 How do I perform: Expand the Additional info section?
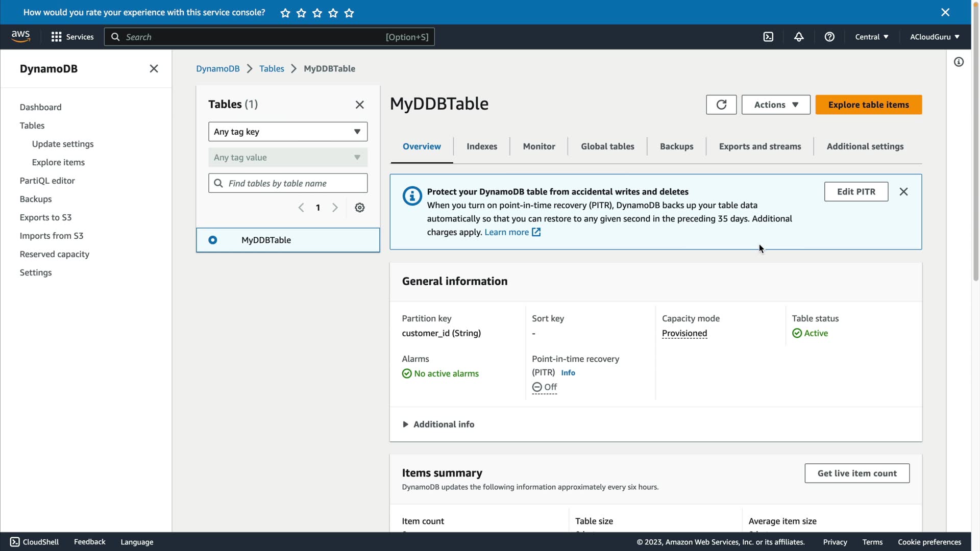[438, 424]
